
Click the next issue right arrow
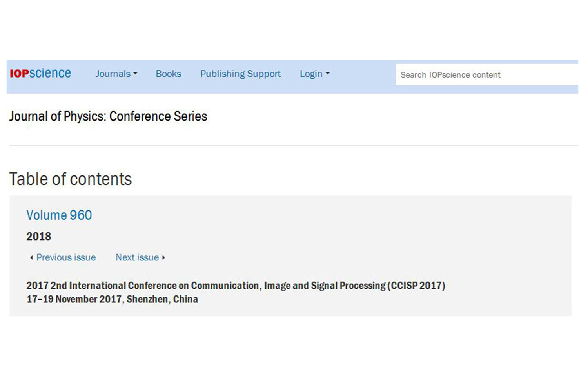164,258
